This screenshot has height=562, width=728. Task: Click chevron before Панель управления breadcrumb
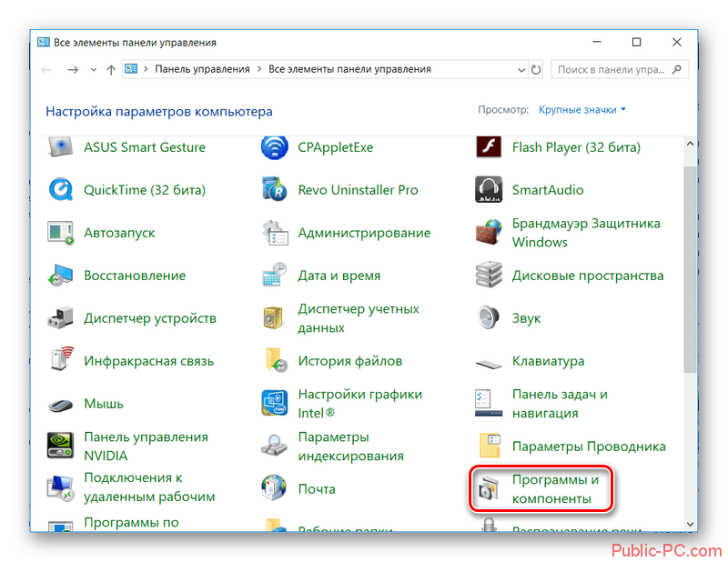point(146,69)
